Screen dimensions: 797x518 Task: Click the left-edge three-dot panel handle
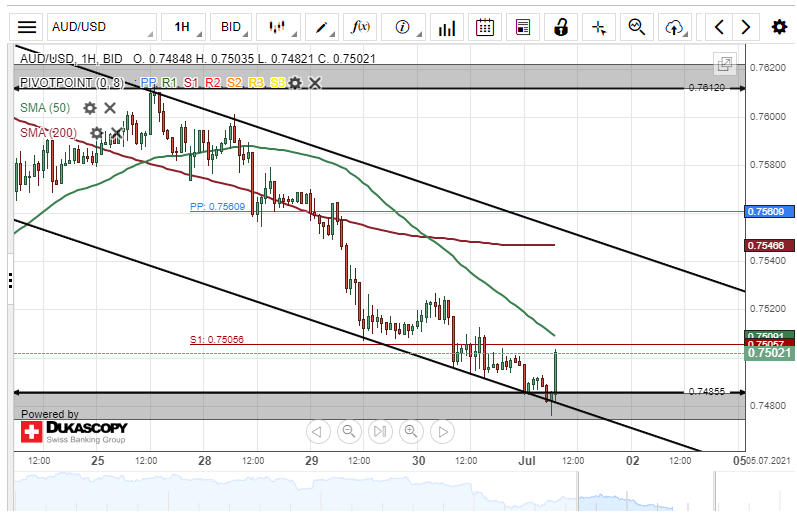(10, 281)
